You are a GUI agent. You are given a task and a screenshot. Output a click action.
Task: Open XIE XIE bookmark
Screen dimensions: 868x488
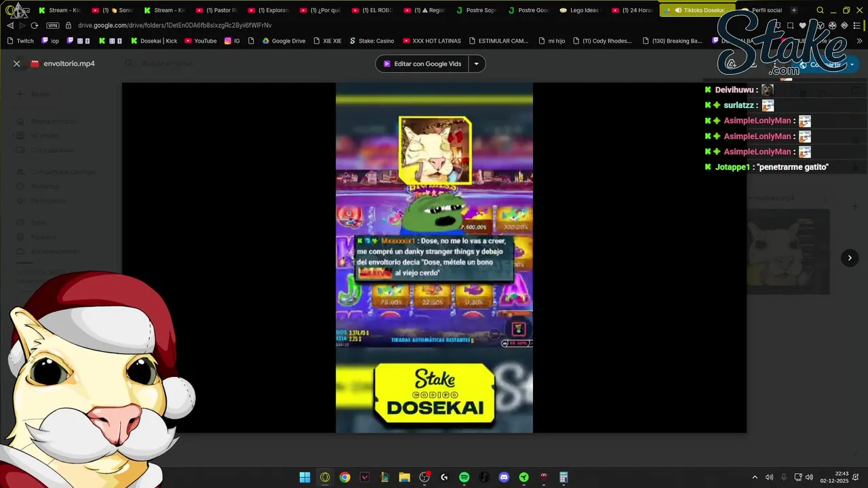point(327,41)
